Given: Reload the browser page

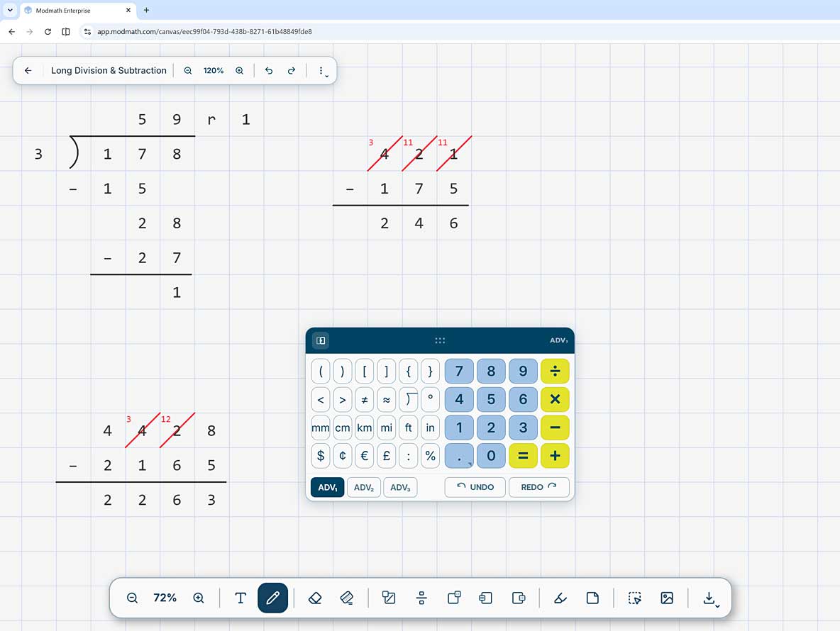Looking at the screenshot, I should [48, 32].
